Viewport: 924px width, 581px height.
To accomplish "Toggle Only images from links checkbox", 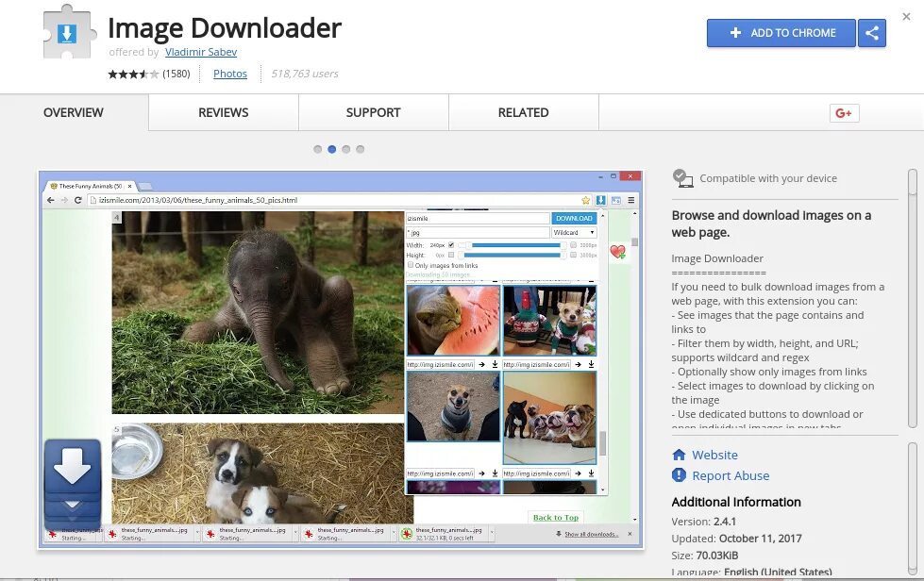I will pos(411,265).
